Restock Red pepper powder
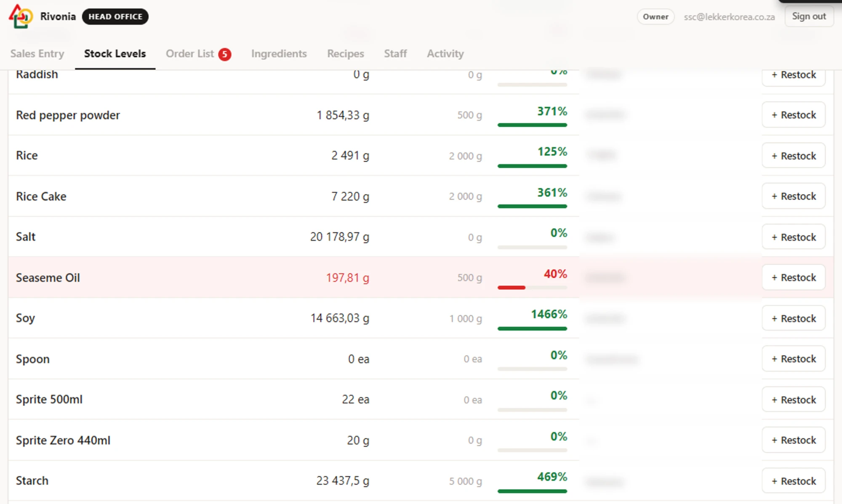 (794, 115)
